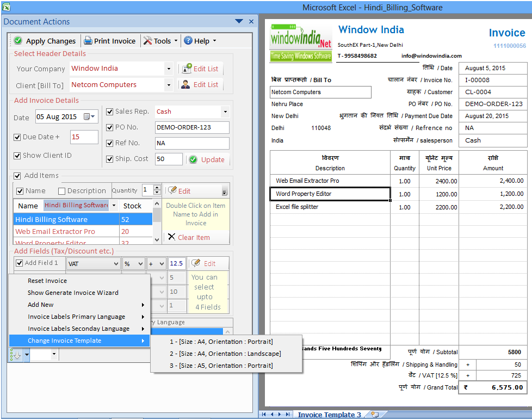
Task: Click the down-arrow icon below the menu
Action: click(x=16, y=355)
